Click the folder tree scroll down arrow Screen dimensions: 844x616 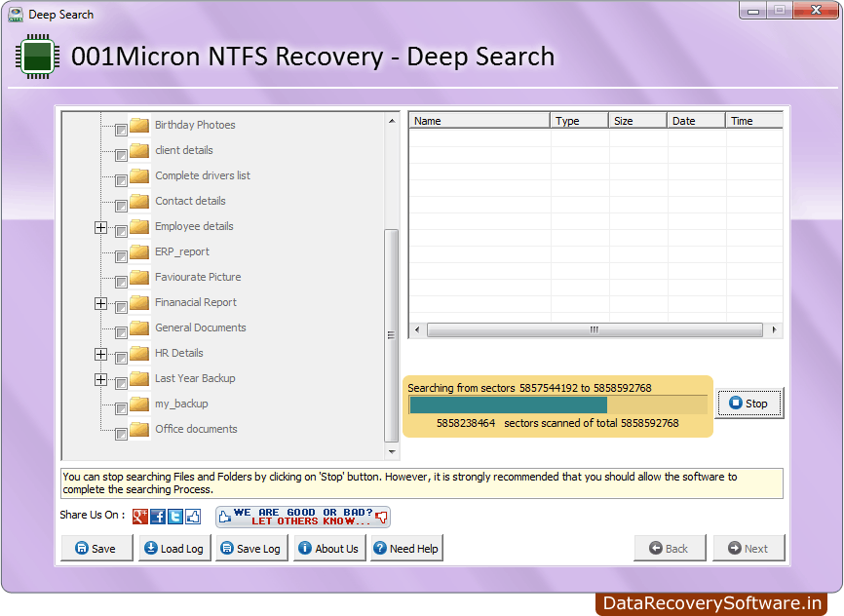coord(392,452)
